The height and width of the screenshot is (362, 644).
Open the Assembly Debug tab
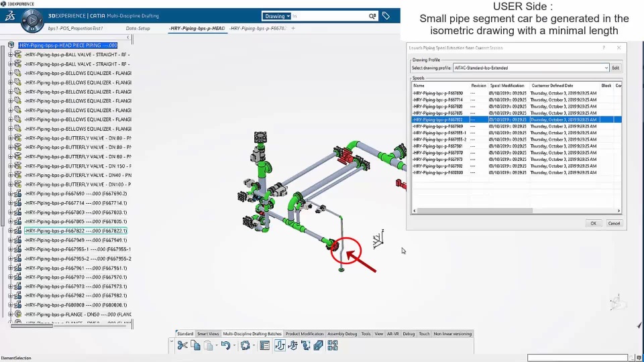pos(342,334)
